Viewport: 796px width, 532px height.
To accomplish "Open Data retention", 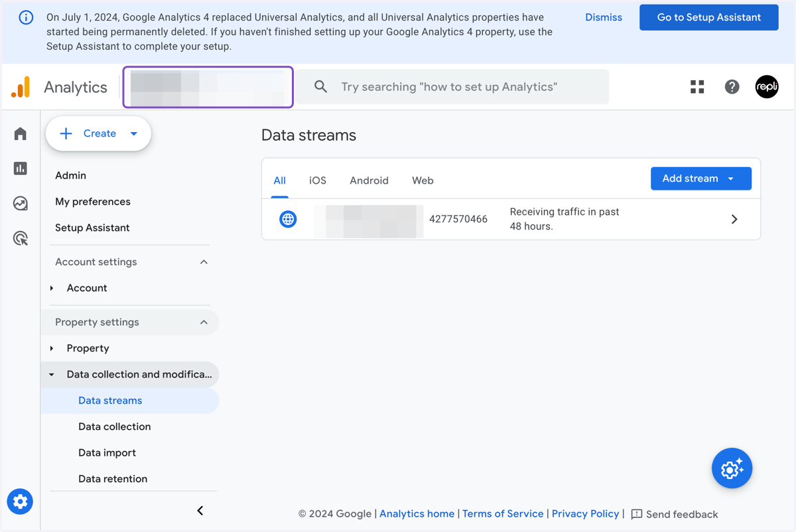I will tap(113, 479).
